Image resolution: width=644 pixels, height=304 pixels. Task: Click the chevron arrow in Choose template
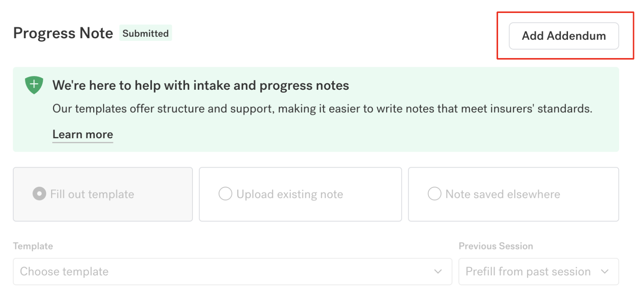(x=438, y=272)
